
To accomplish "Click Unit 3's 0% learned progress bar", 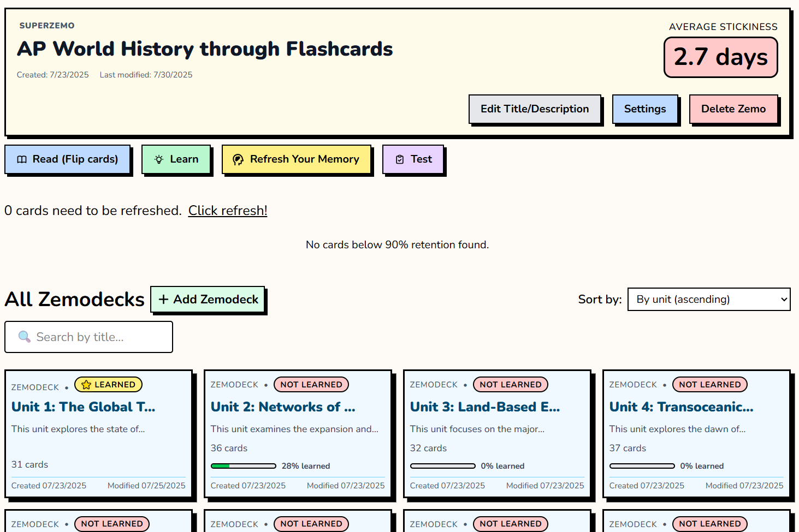I will (x=443, y=466).
